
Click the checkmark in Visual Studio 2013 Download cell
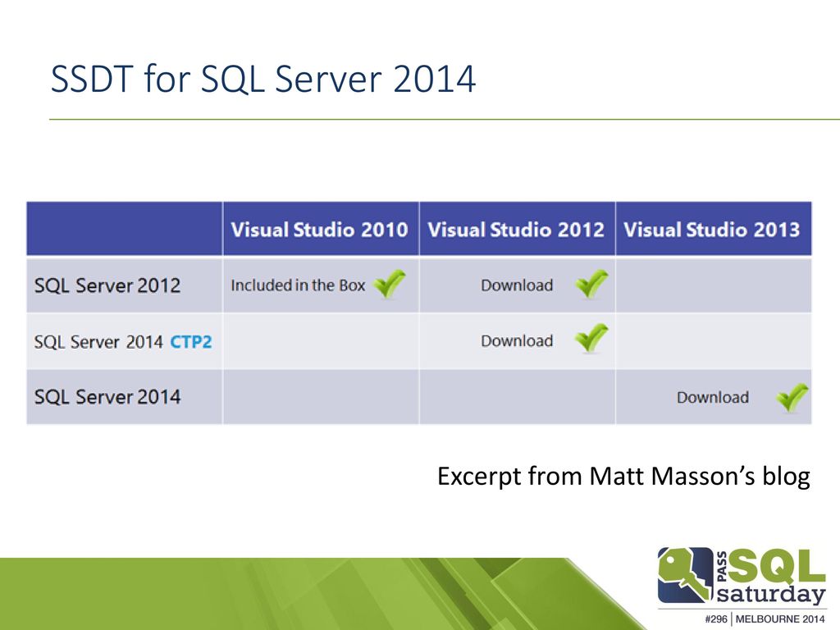792,398
